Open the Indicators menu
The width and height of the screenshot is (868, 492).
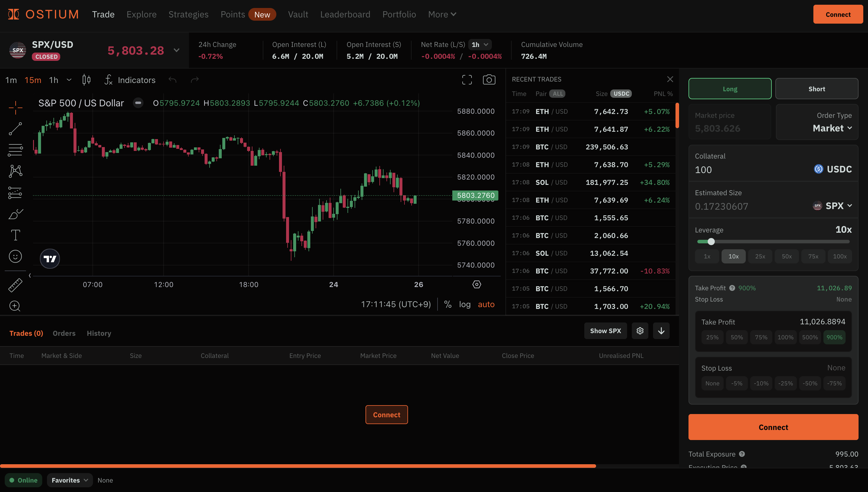[130, 80]
